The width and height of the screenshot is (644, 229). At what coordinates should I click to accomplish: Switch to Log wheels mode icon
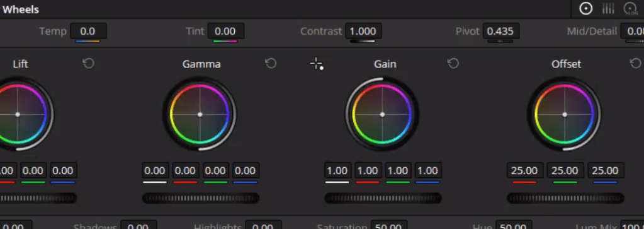click(630, 9)
